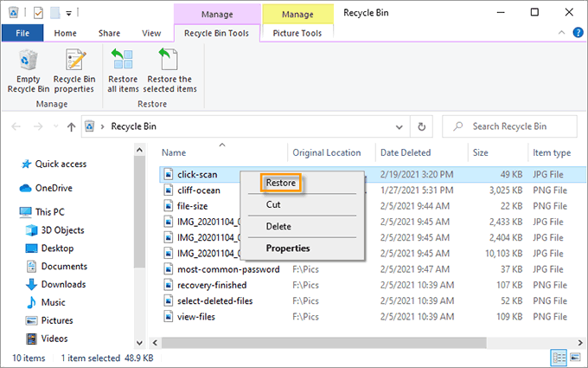Select the file-size file
This screenshot has height=368, width=588.
[x=192, y=206]
